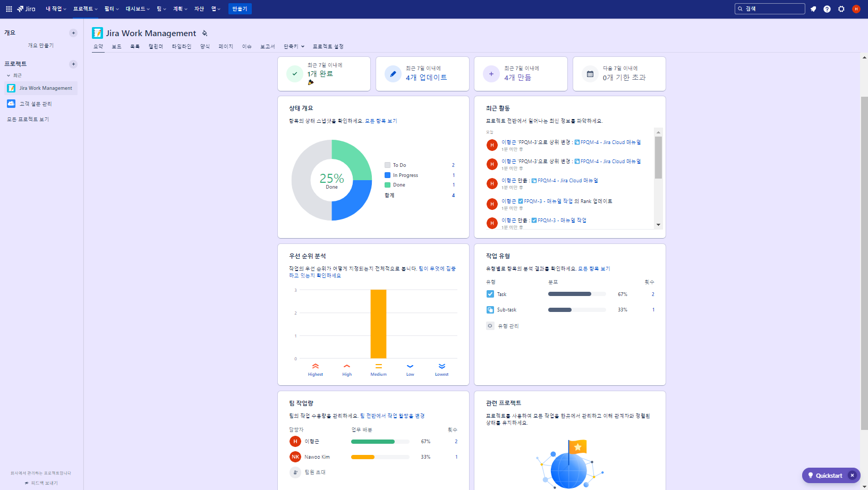Click the calendar icon on 기한 초과 card
Image resolution: width=868 pixels, height=490 pixels.
click(590, 74)
